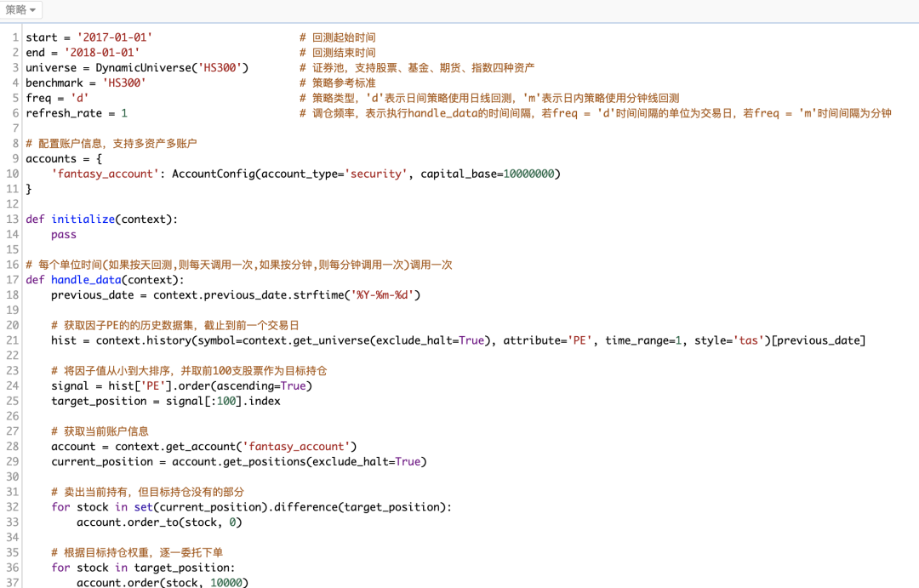Click the start date string '2017-01-01'
This screenshot has width=919, height=588.
(x=114, y=37)
